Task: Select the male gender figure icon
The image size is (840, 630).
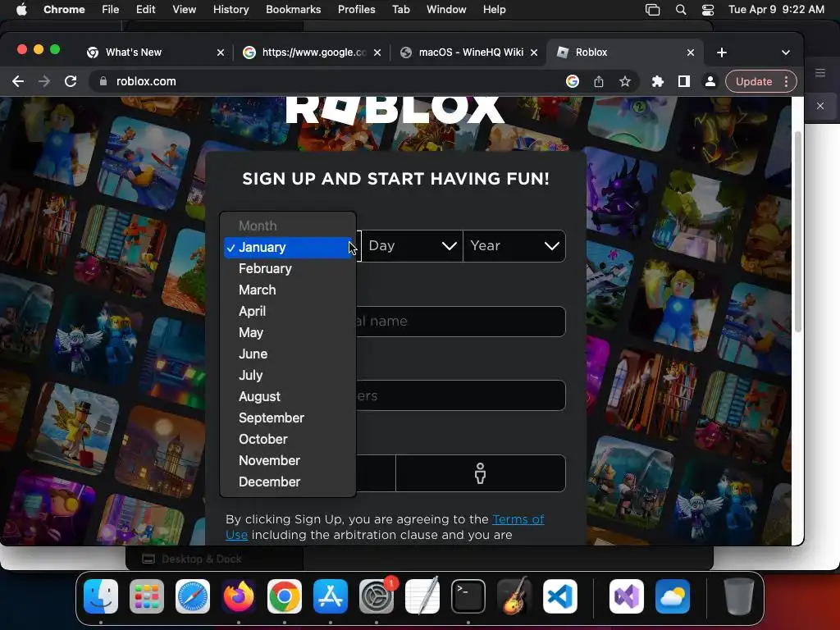Action: pyautogui.click(x=480, y=473)
